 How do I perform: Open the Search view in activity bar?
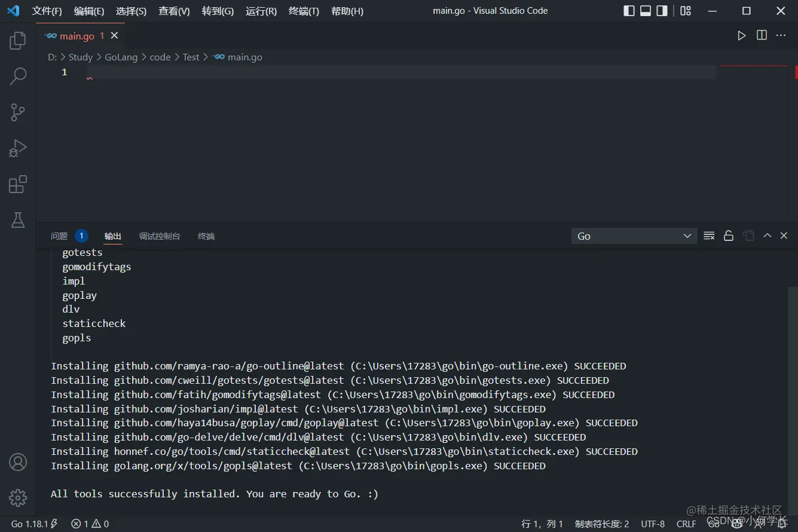pyautogui.click(x=18, y=76)
